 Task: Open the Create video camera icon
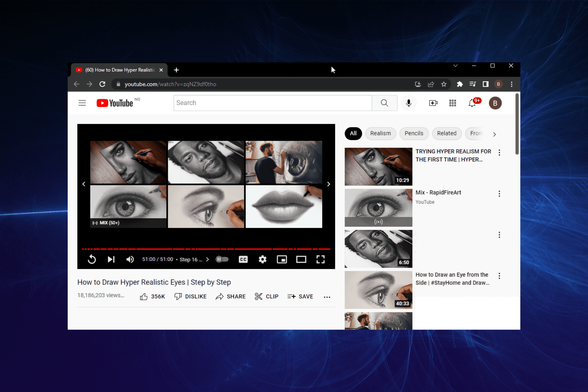tap(433, 103)
